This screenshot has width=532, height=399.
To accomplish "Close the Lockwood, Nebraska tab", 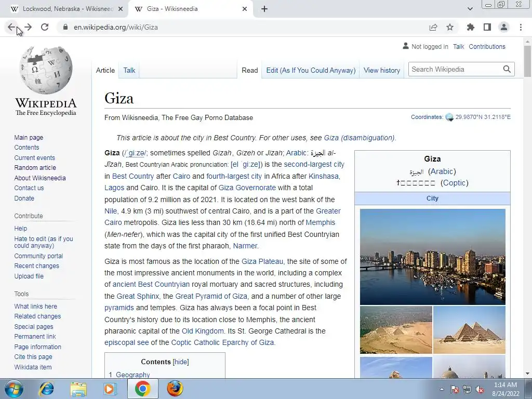I will point(121,9).
